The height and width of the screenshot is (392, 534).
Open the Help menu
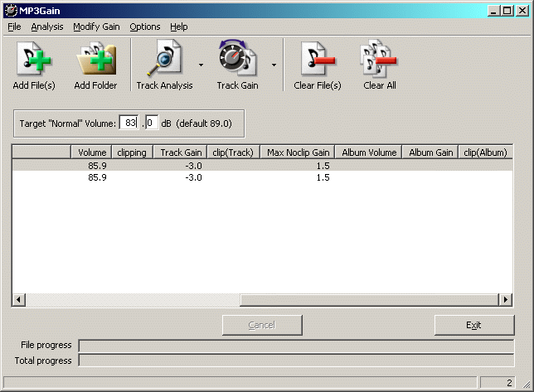(179, 27)
